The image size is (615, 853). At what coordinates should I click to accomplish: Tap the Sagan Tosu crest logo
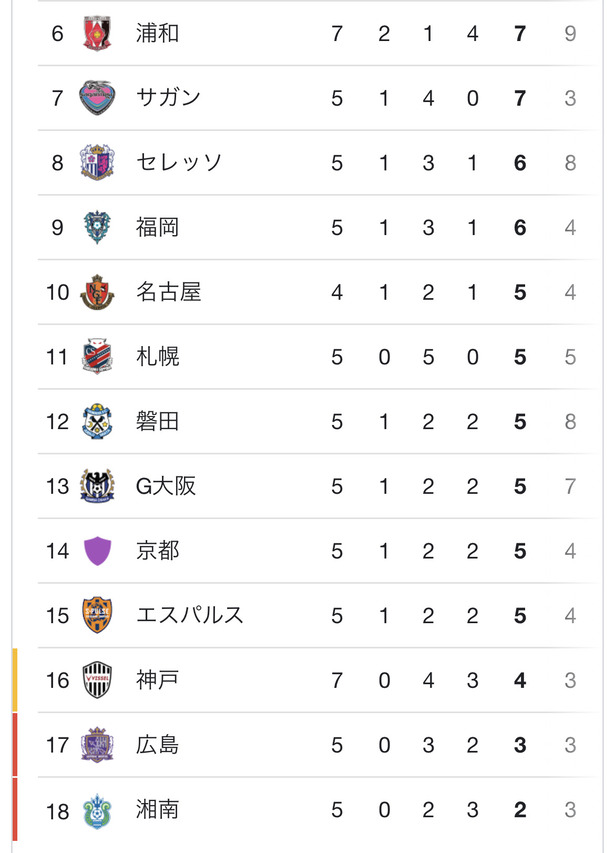97,98
